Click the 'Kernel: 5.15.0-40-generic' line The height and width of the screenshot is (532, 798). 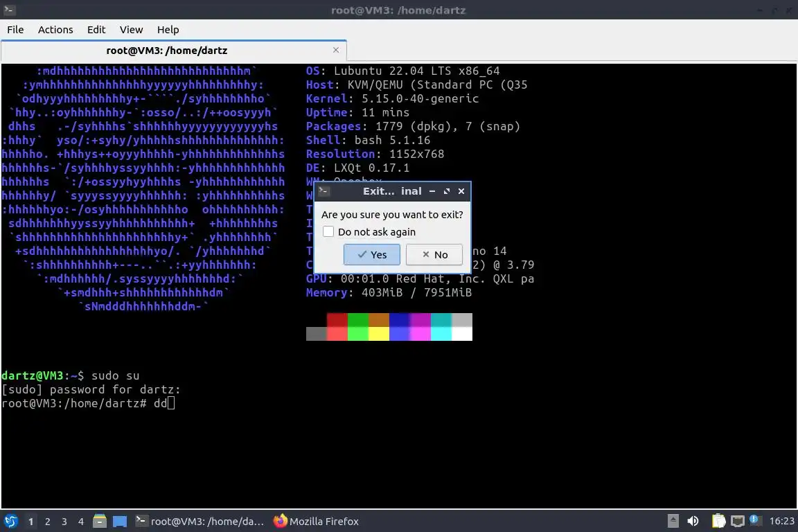[392, 98]
